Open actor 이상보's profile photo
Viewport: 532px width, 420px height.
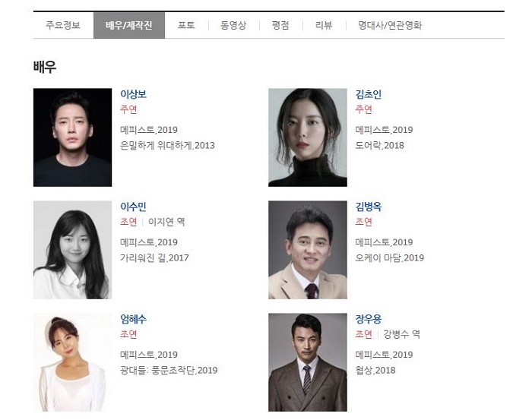[x=73, y=137]
